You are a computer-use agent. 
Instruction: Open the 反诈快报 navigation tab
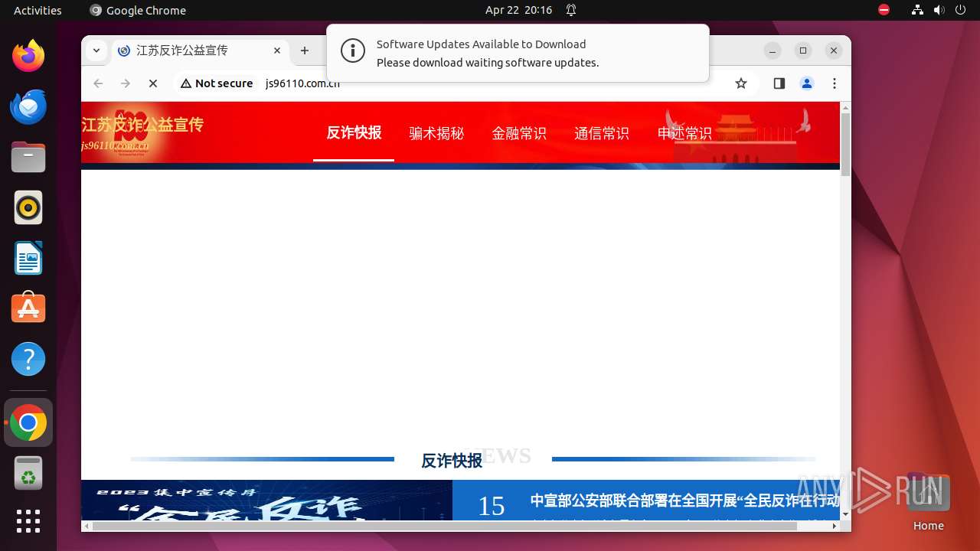[354, 132]
